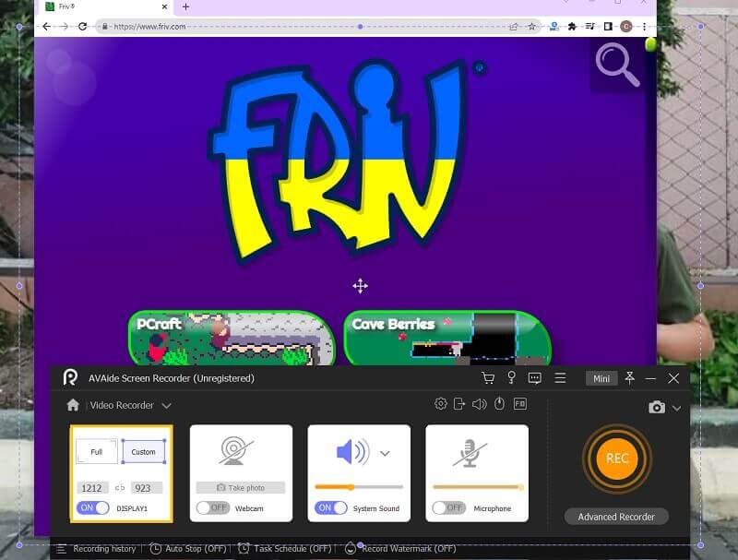
Task: Click the width field showing 1212
Action: pyautogui.click(x=92, y=488)
